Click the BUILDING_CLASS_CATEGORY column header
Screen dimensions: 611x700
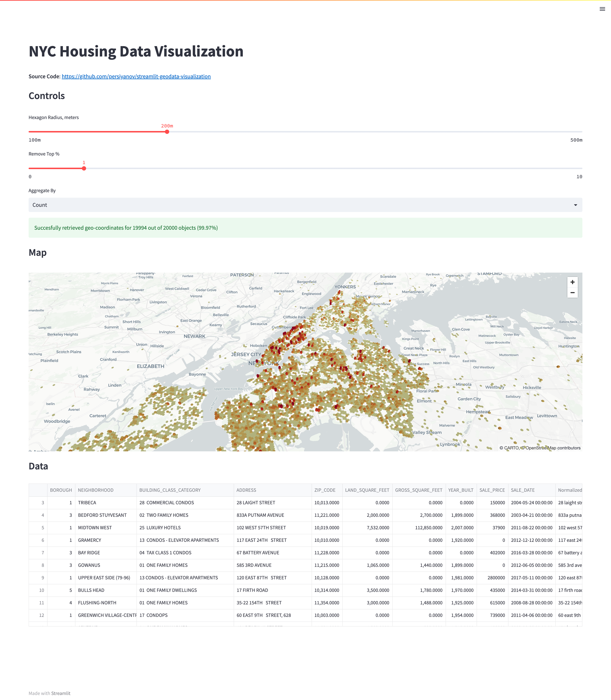tap(170, 490)
